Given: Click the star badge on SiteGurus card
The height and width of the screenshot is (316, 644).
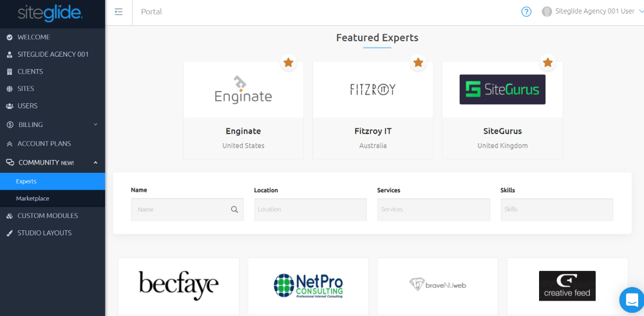Looking at the screenshot, I should click(547, 63).
